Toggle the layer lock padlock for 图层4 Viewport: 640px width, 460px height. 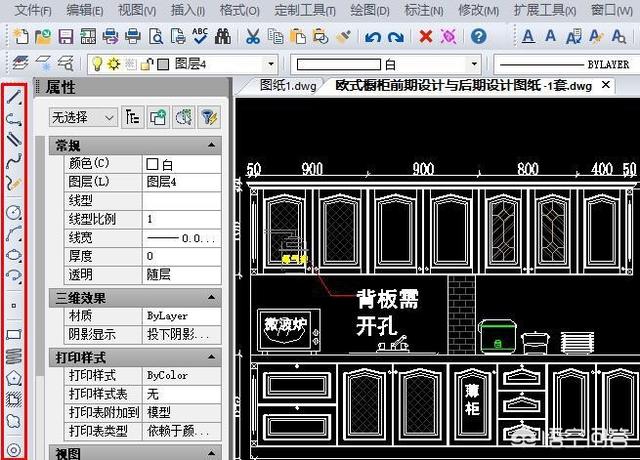coord(147,64)
